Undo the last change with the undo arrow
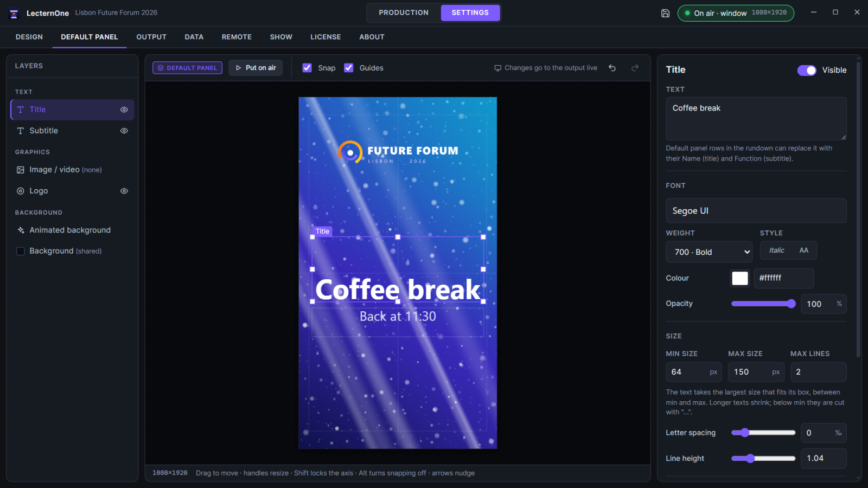This screenshot has width=868, height=488. pyautogui.click(x=612, y=68)
